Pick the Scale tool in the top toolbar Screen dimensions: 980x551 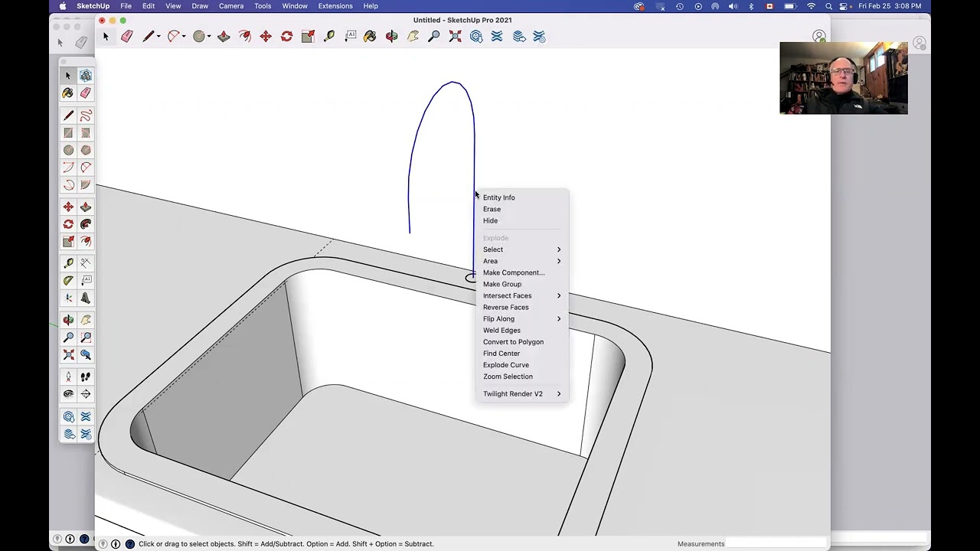pyautogui.click(x=308, y=36)
